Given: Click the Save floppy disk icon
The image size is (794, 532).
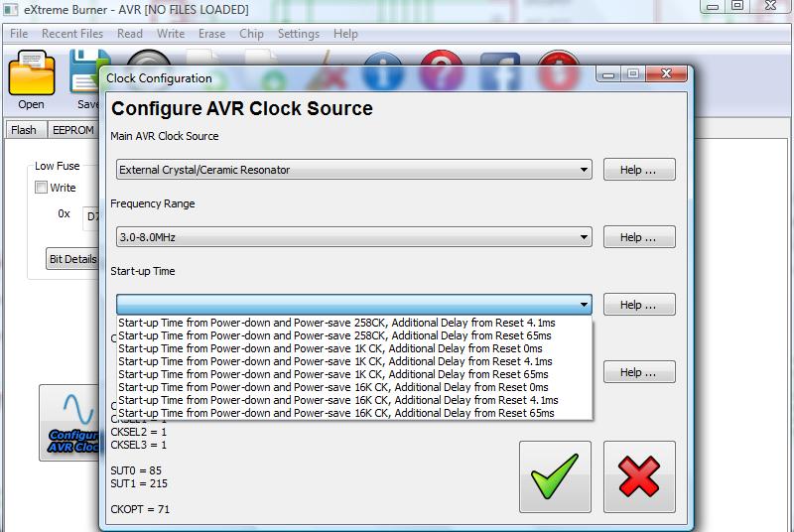Looking at the screenshot, I should [84, 70].
